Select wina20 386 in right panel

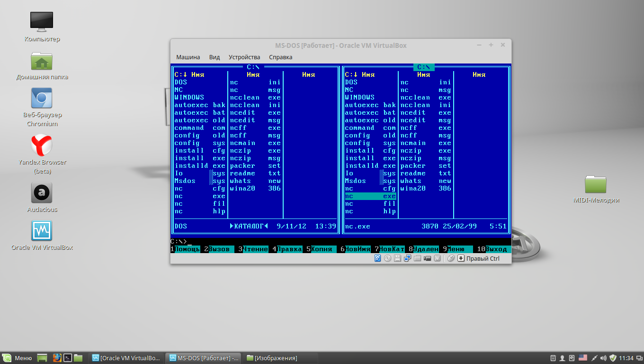coord(426,188)
